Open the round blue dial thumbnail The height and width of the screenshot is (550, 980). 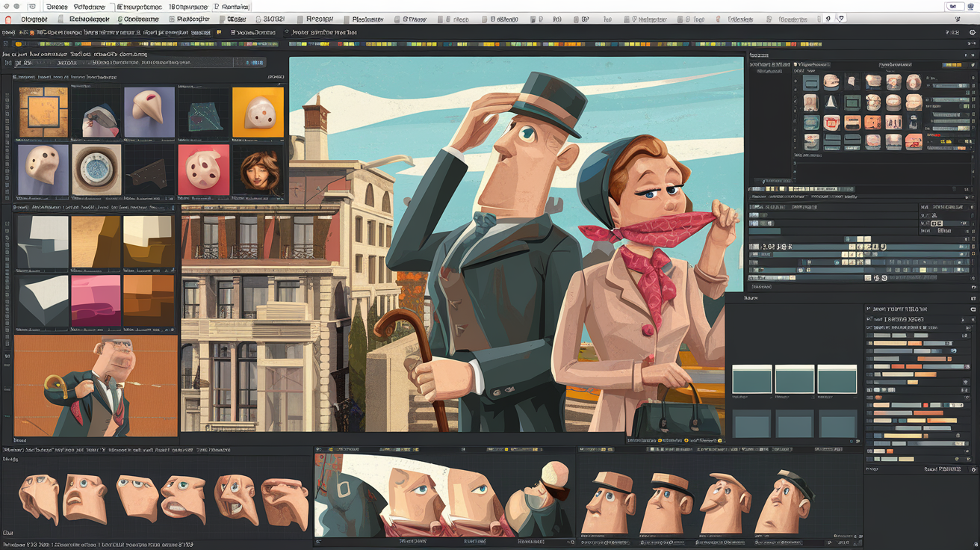96,170
